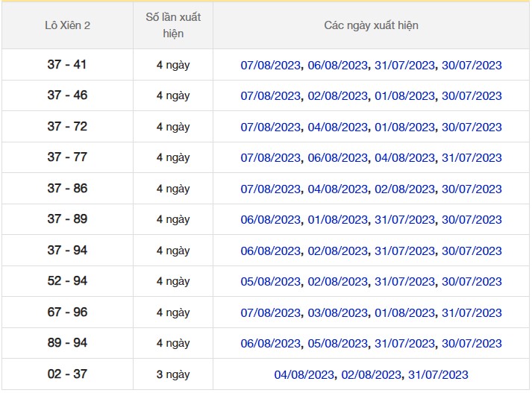
Task: Click the "Các ngày xuất hiện" header
Action: pos(371,26)
